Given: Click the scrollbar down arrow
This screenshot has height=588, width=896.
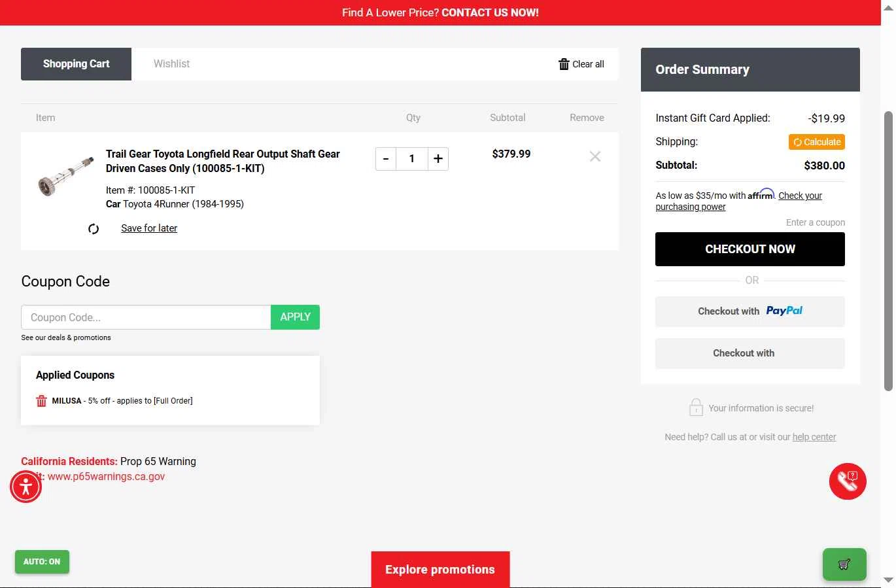Looking at the screenshot, I should click(888, 580).
